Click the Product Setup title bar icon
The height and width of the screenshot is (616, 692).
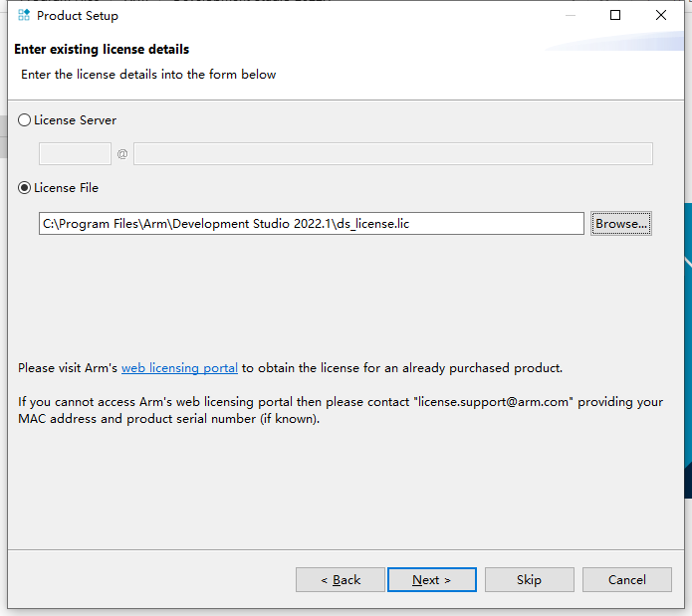[24, 15]
